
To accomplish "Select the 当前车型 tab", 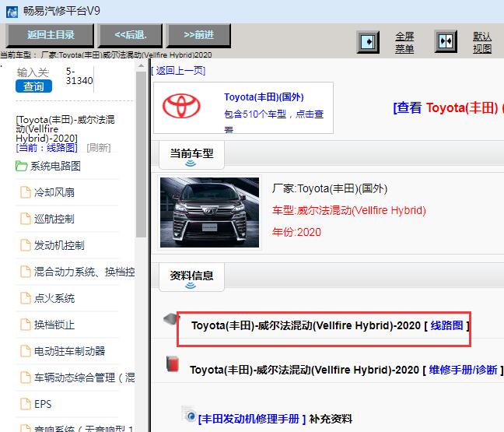I will (191, 155).
